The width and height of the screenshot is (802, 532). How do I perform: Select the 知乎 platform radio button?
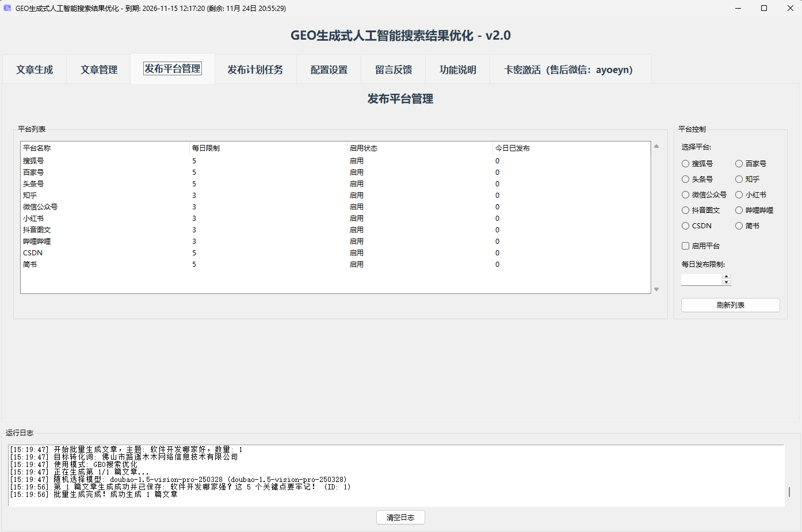tap(738, 179)
